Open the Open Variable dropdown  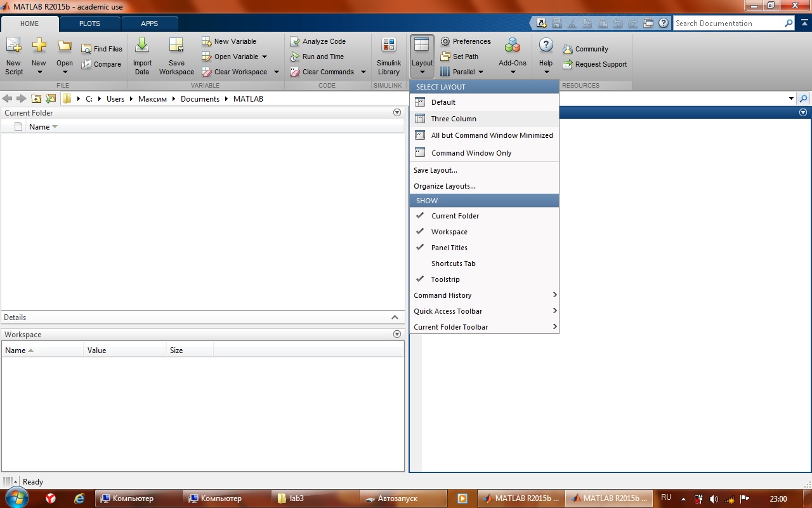pyautogui.click(x=265, y=57)
